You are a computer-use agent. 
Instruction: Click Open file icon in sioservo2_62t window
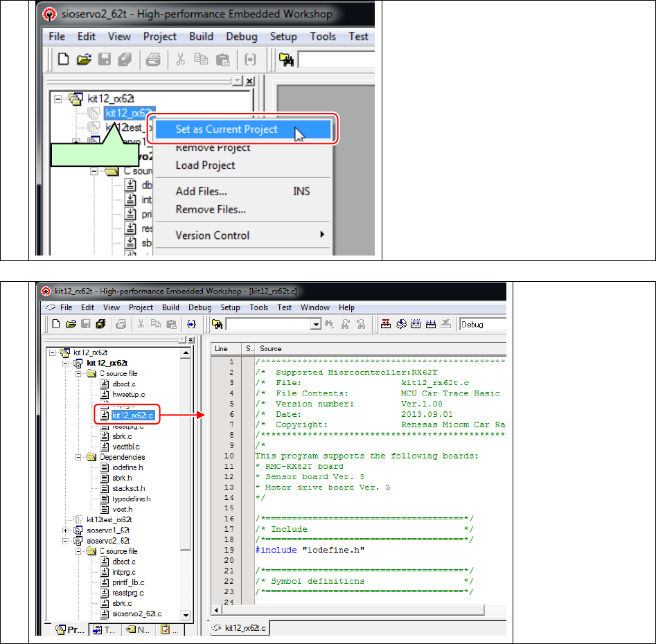pyautogui.click(x=84, y=60)
